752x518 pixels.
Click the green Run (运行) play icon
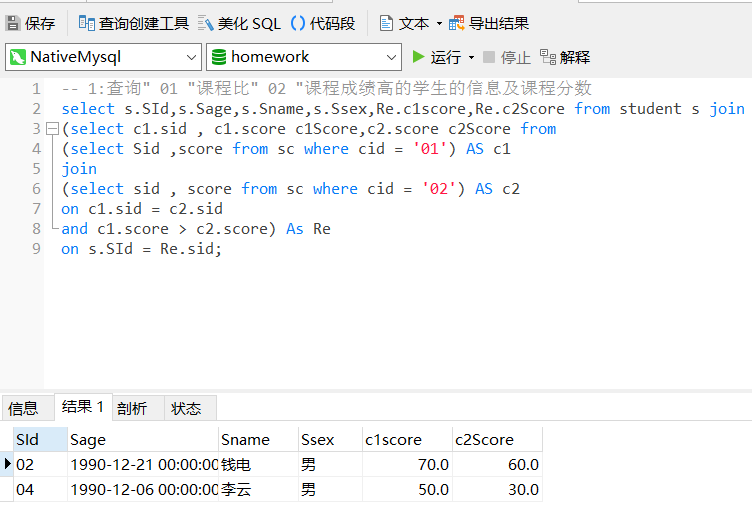point(418,57)
